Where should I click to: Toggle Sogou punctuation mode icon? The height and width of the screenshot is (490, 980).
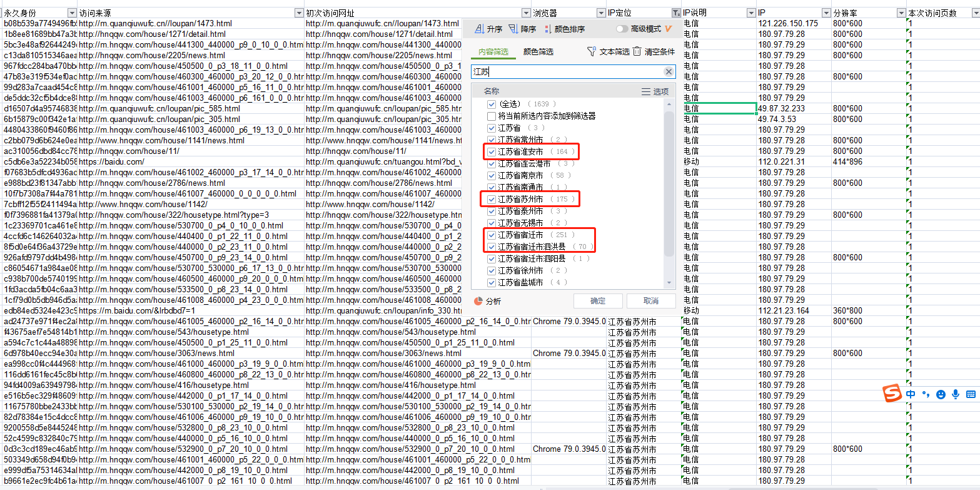(926, 395)
